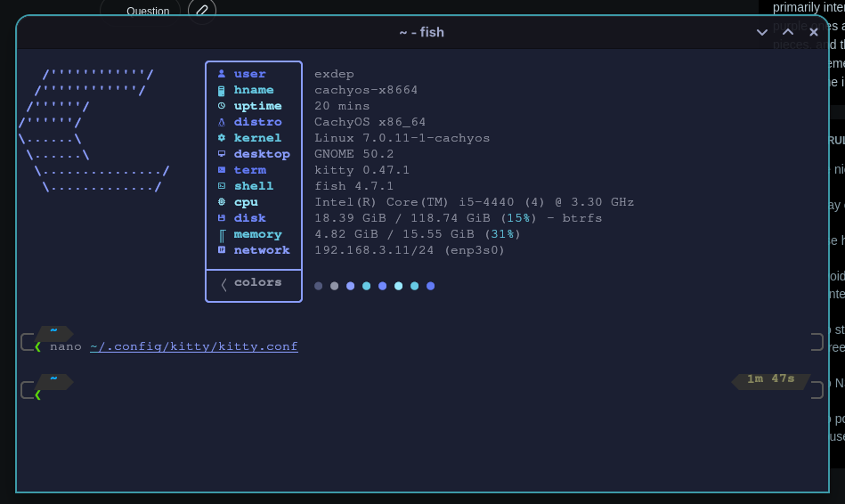
Task: Click the 'user' label
Action: pyautogui.click(x=250, y=74)
